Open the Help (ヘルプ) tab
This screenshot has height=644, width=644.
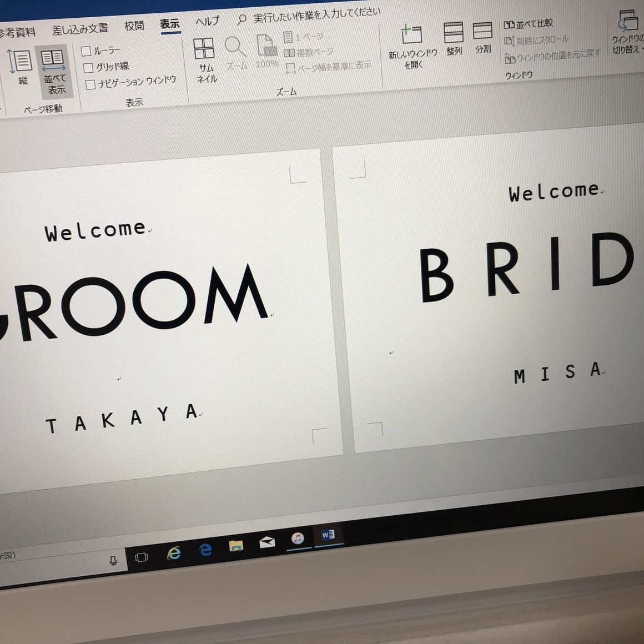coord(207,22)
